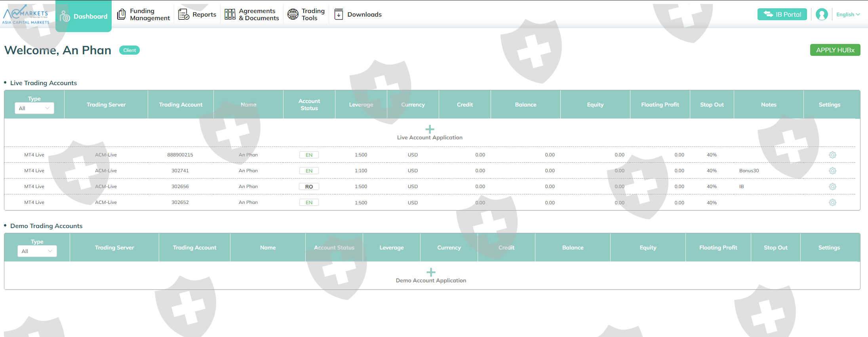Expand the Live accounts Type dropdown
868x337 pixels.
pyautogui.click(x=34, y=108)
